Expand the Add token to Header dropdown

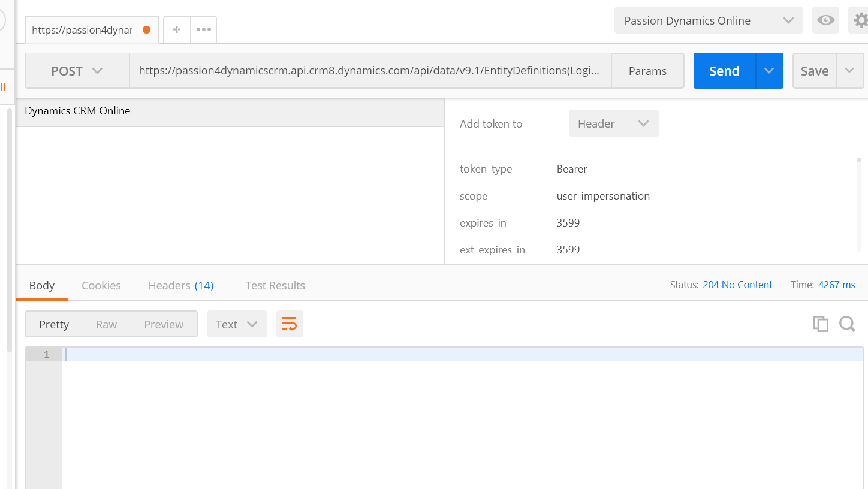(613, 123)
